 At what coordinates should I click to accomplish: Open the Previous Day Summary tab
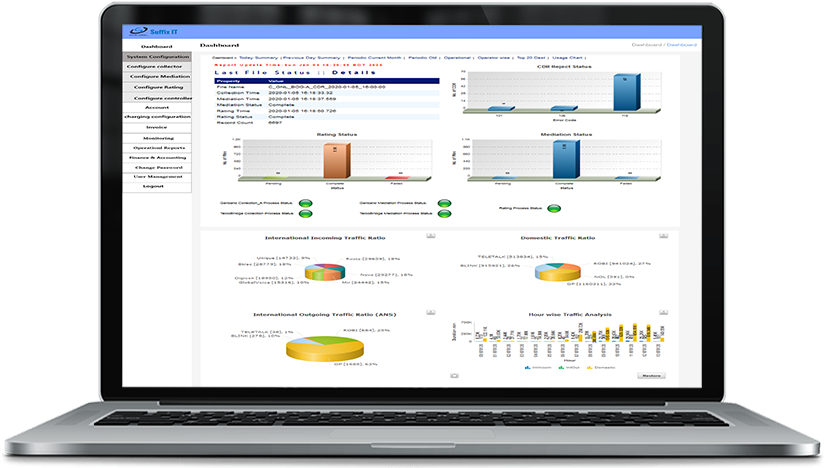click(x=313, y=58)
